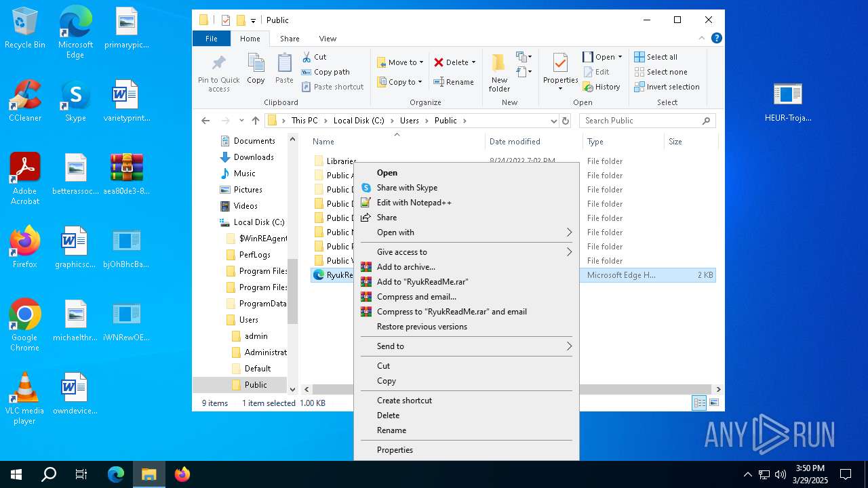Choose Open from the context menu
This screenshot has width=868, height=488.
(x=467, y=173)
